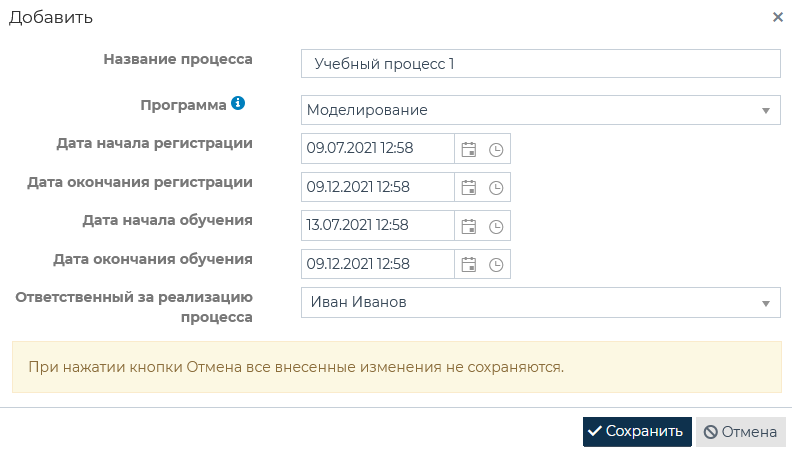Open calendar for training start date
792x470 pixels.
click(x=468, y=226)
